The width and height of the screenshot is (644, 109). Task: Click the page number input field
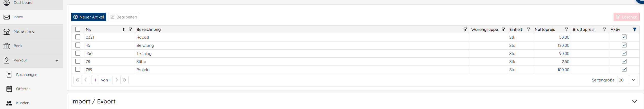point(95,80)
